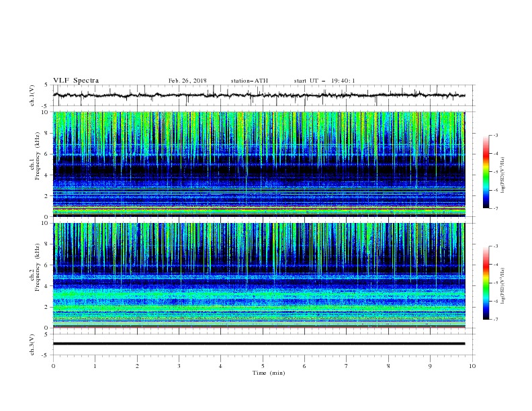Click the "-7" tick on ch.1 colorbar
This screenshot has width=532, height=411.
(495, 208)
